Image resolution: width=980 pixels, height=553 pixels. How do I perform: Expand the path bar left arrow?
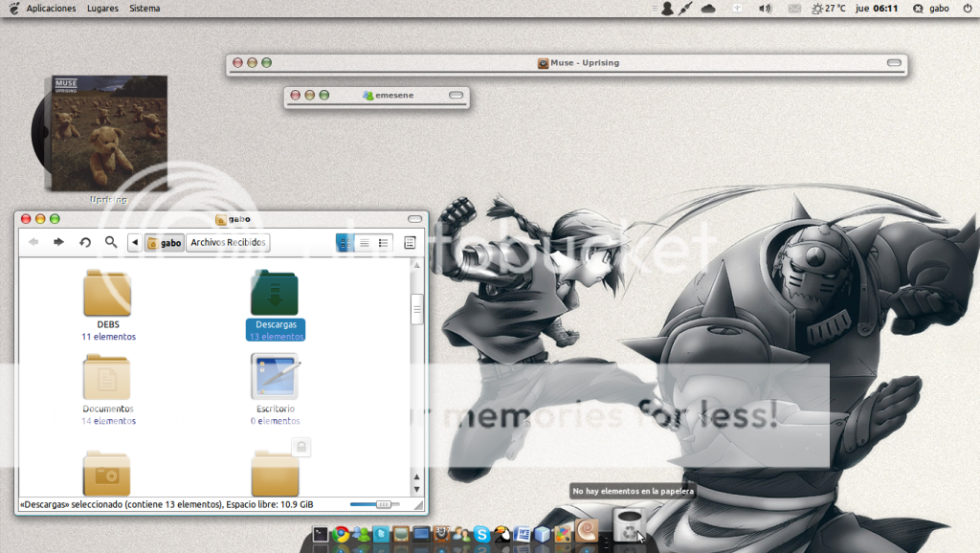tap(134, 243)
